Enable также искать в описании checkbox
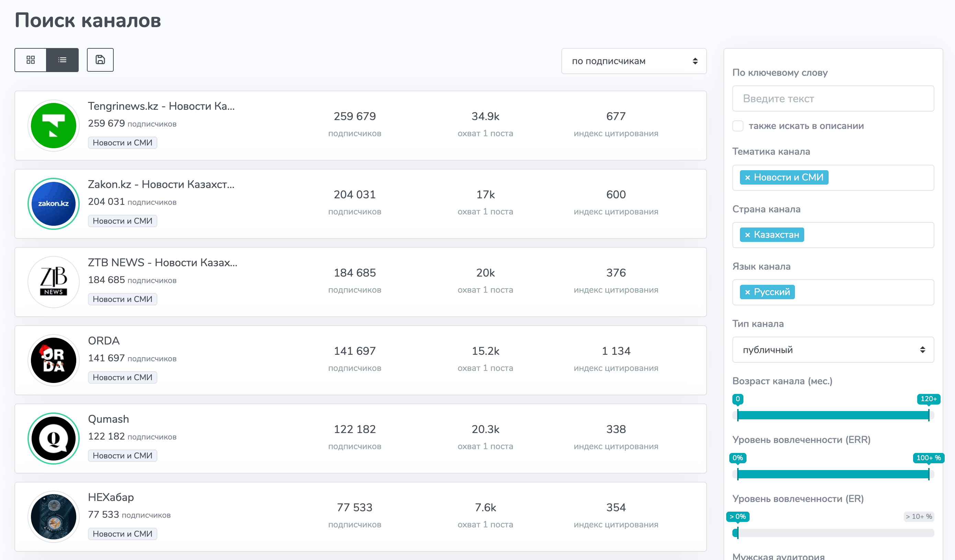 (x=738, y=126)
